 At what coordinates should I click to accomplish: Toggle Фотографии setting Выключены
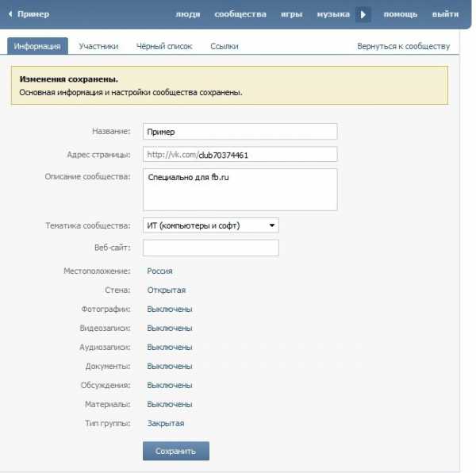click(169, 310)
